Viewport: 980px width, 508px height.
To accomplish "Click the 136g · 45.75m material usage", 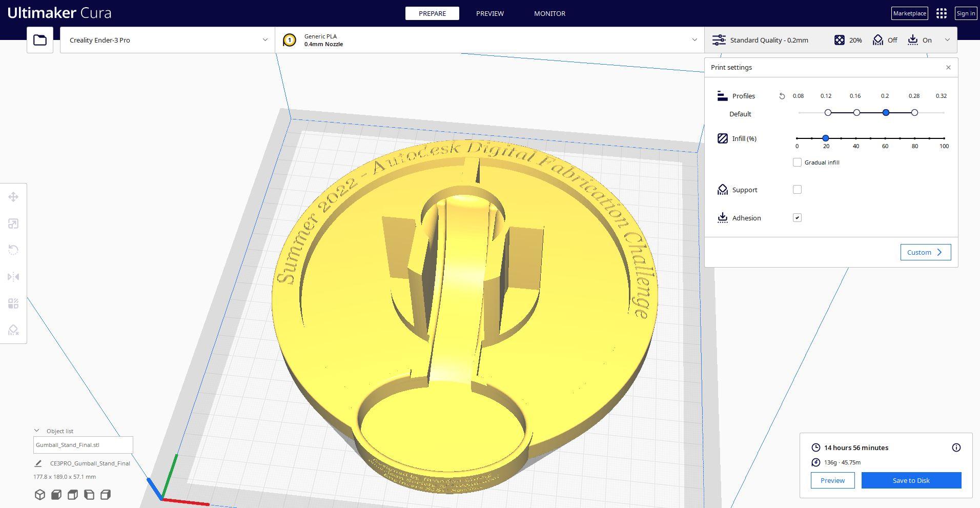I will 842,462.
